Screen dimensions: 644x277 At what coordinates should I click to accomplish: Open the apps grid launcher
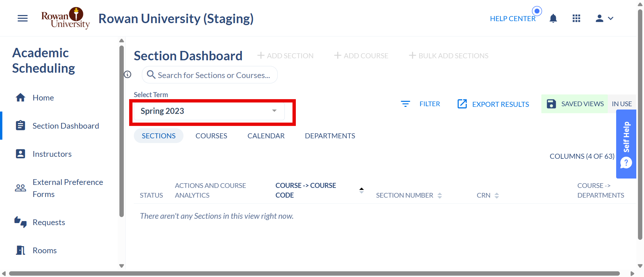tap(576, 18)
